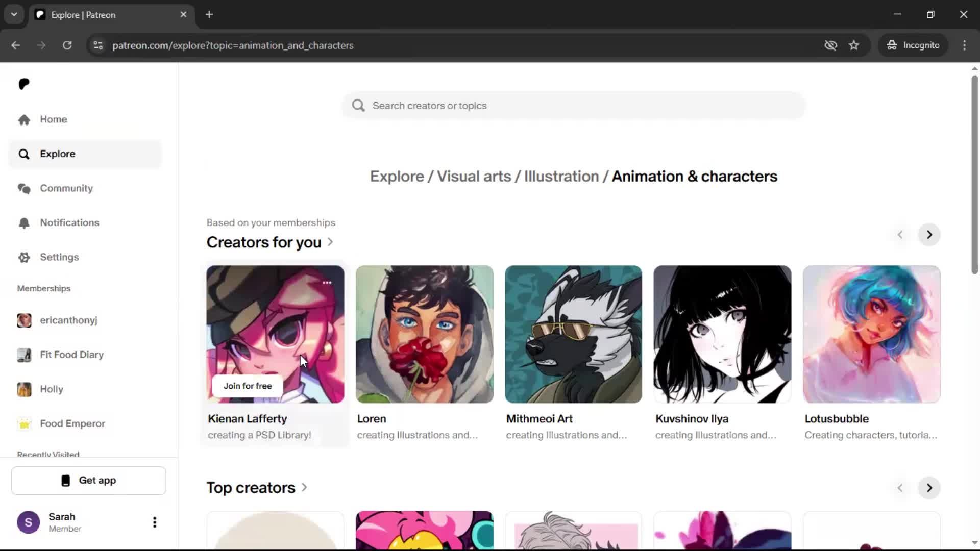Screen dimensions: 980x551
Task: Go to the Illustration breadcrumb
Action: click(x=561, y=177)
